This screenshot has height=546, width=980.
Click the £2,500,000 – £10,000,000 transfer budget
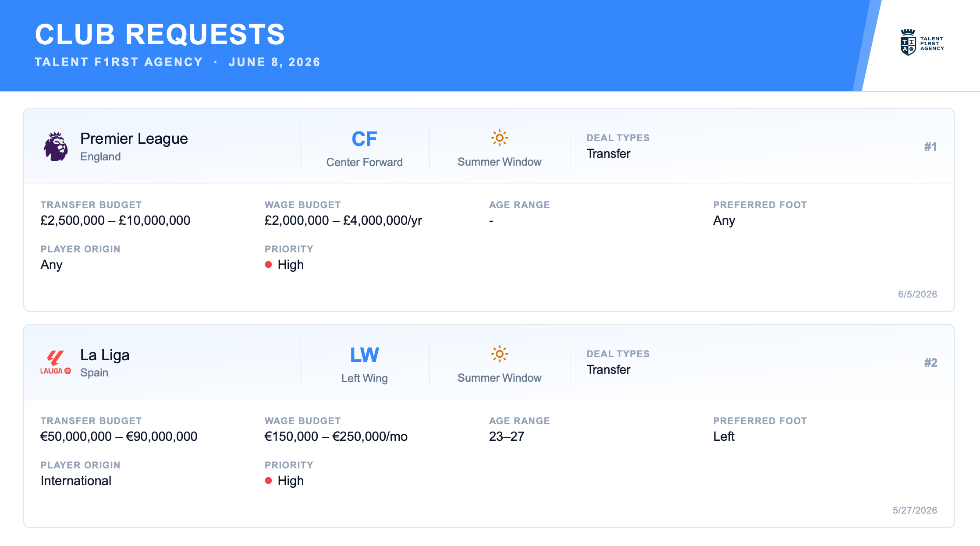click(x=115, y=220)
